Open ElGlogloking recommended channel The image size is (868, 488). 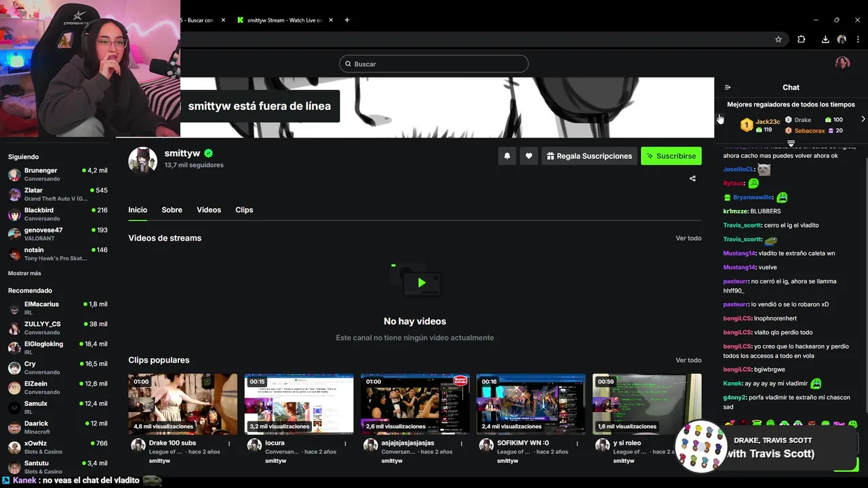[58, 348]
